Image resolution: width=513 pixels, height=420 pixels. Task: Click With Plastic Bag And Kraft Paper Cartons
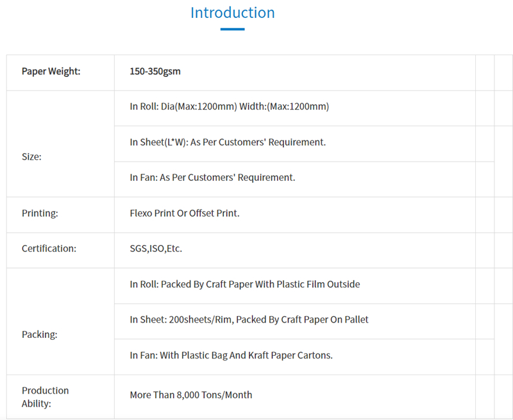tap(231, 355)
